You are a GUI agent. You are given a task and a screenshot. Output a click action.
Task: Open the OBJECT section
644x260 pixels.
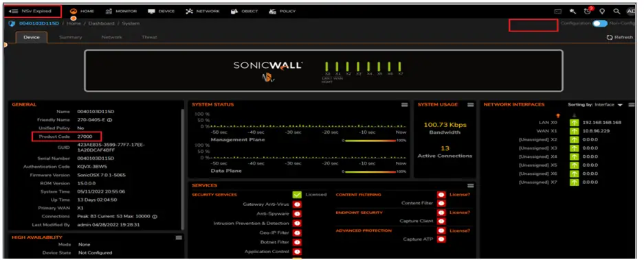244,11
